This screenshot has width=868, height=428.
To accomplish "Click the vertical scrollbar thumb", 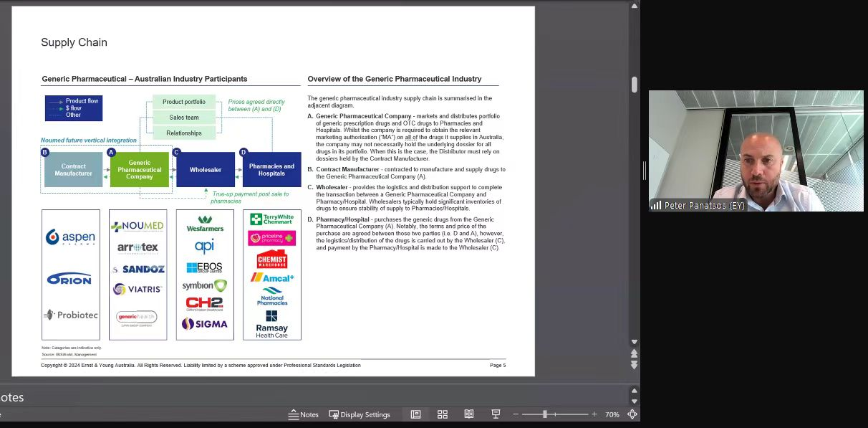I will (635, 85).
